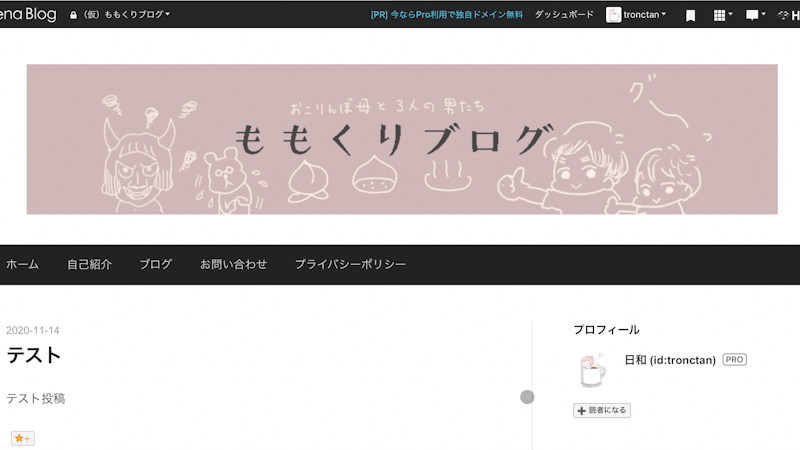Screen dimensions: 800x450
Task: Click the lock icon beside the blog name
Action: (73, 15)
